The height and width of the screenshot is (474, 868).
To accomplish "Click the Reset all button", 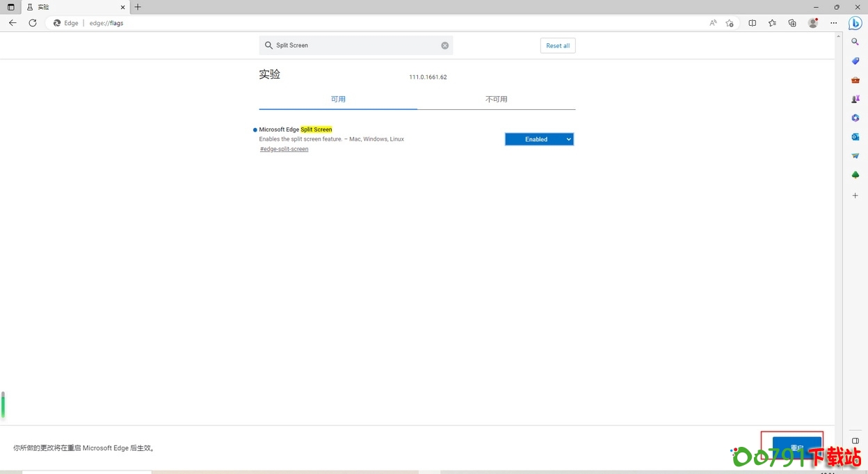I will 557,45.
